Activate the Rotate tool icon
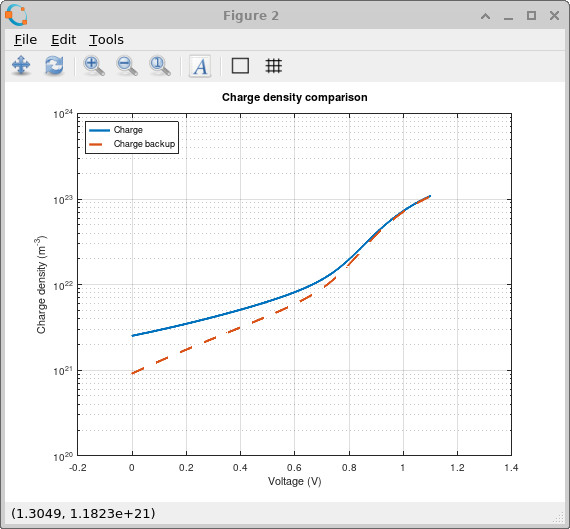The image size is (570, 529). [x=54, y=66]
